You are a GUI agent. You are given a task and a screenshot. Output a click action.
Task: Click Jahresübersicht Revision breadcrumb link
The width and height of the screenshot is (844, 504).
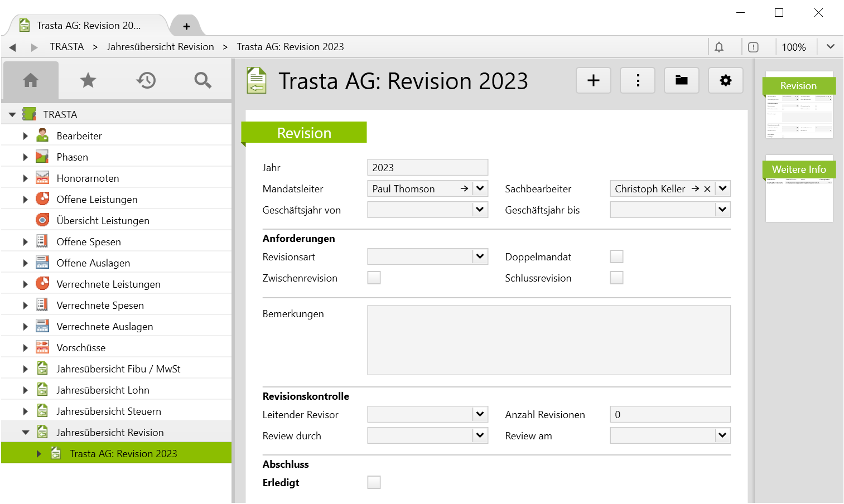pyautogui.click(x=160, y=47)
